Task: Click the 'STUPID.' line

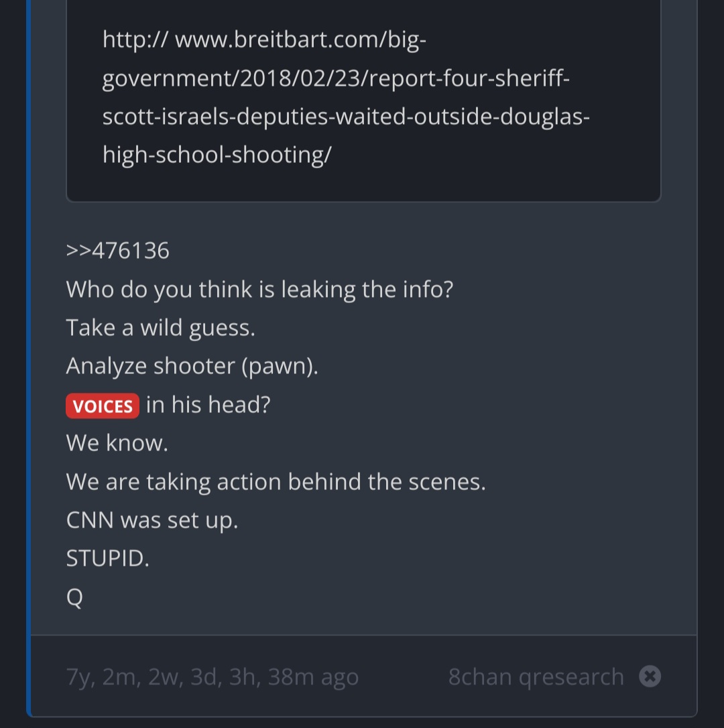Action: click(x=108, y=558)
